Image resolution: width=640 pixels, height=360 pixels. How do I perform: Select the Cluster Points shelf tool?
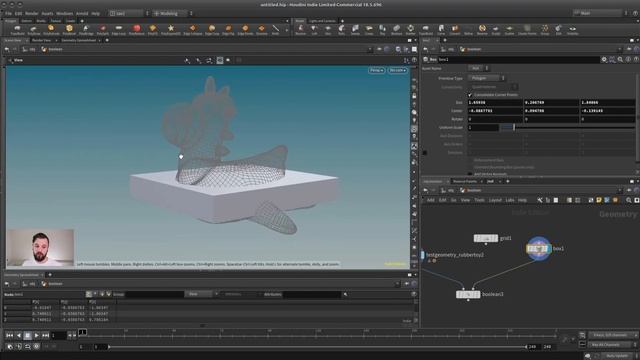coord(527,29)
